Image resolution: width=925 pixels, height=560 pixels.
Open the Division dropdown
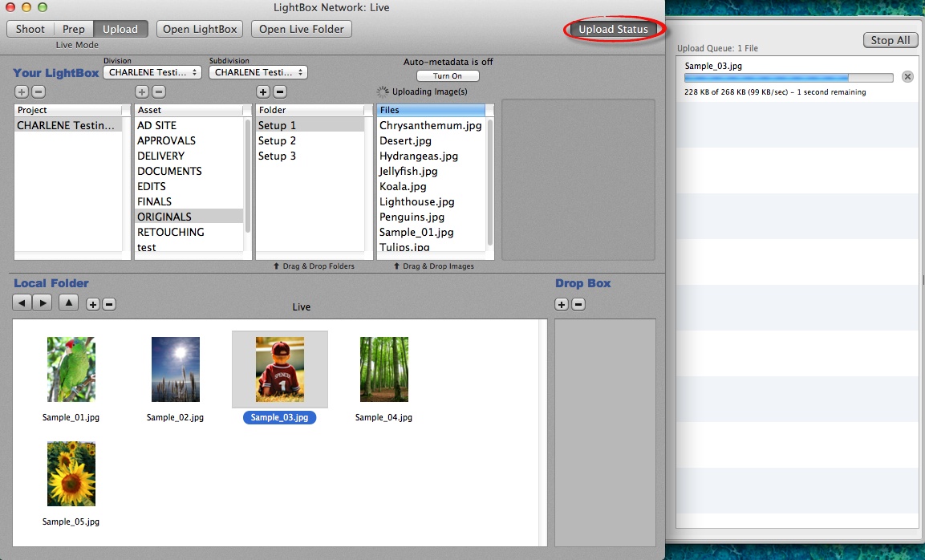(x=152, y=72)
